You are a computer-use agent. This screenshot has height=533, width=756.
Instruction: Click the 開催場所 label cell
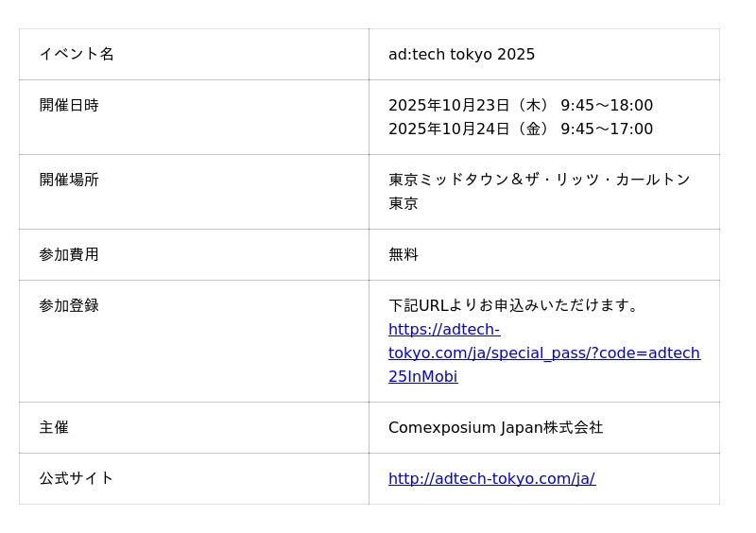click(69, 181)
